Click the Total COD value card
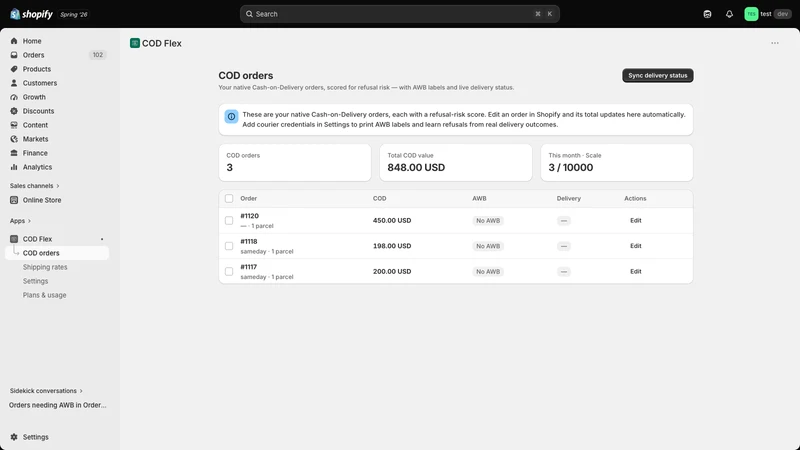The image size is (800, 450). (456, 162)
